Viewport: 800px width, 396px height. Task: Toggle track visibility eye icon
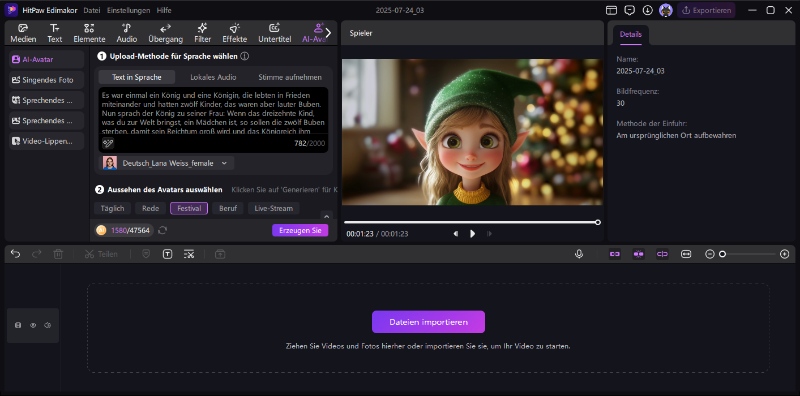33,325
